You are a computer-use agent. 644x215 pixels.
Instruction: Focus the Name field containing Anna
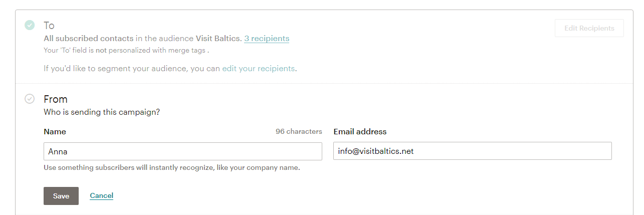[x=183, y=151]
